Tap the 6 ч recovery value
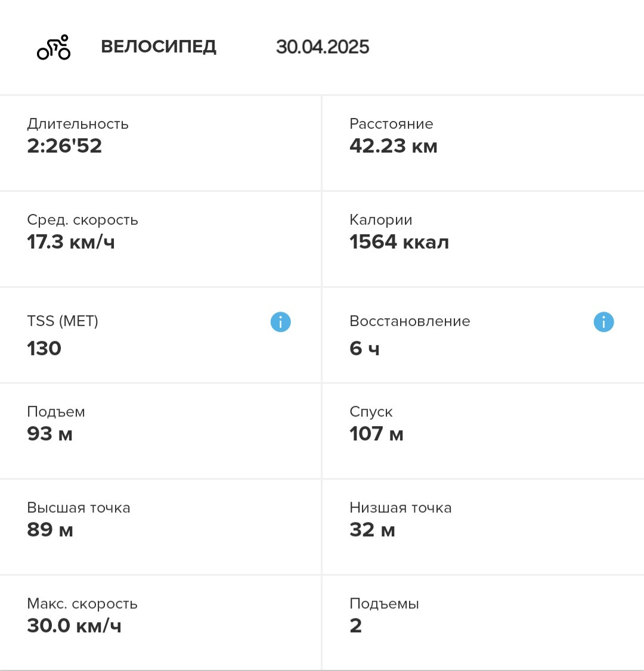Viewport: 644px width, 671px height. click(x=364, y=349)
